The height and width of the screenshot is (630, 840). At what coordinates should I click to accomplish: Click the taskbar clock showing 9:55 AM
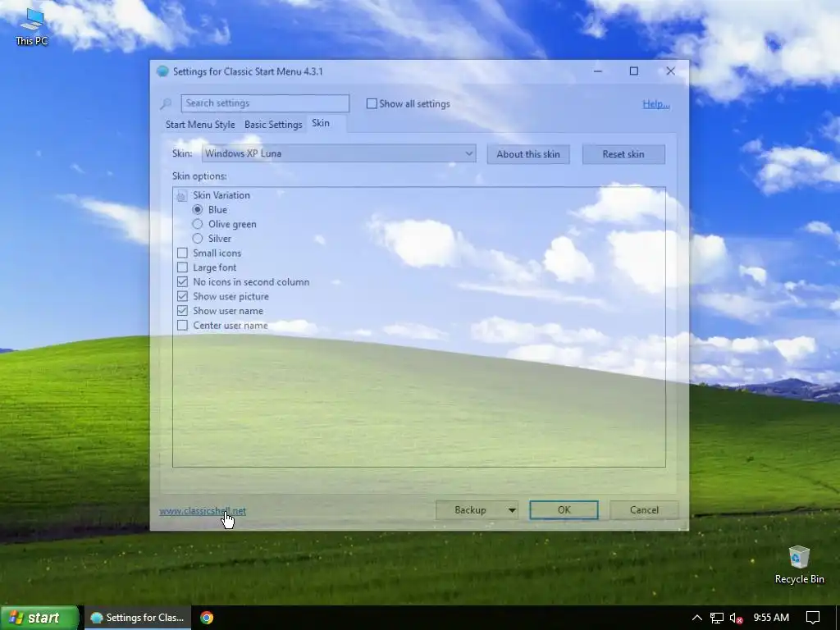click(x=771, y=618)
